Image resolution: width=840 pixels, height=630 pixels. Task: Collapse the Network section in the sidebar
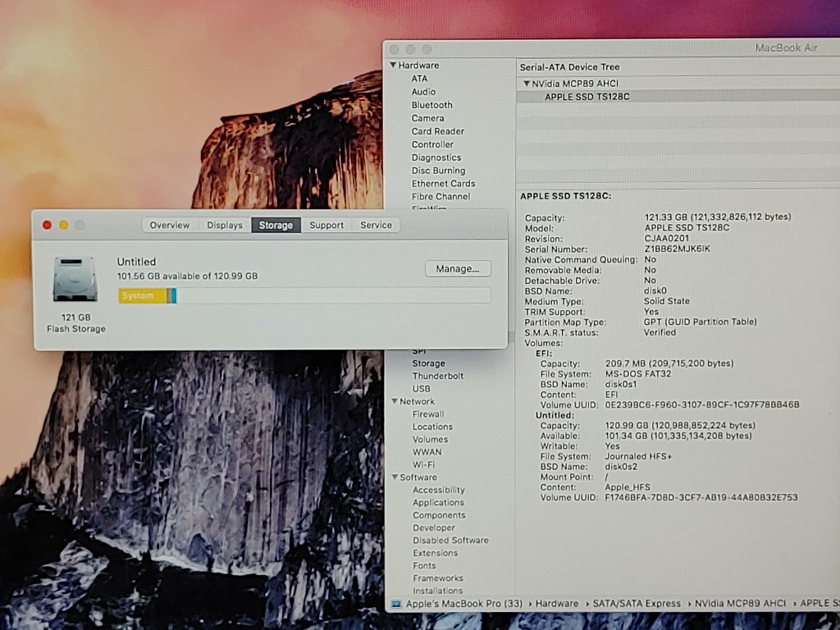pyautogui.click(x=395, y=401)
